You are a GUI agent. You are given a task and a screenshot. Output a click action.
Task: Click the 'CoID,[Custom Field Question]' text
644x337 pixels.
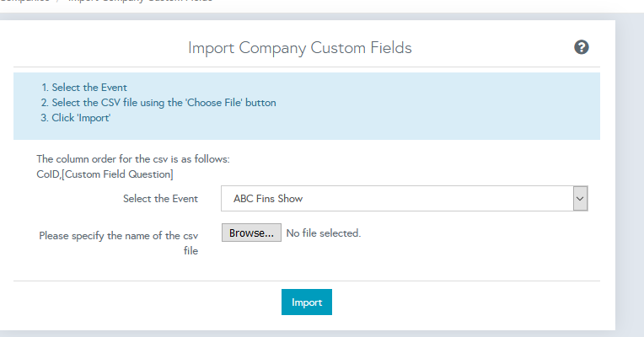point(99,174)
